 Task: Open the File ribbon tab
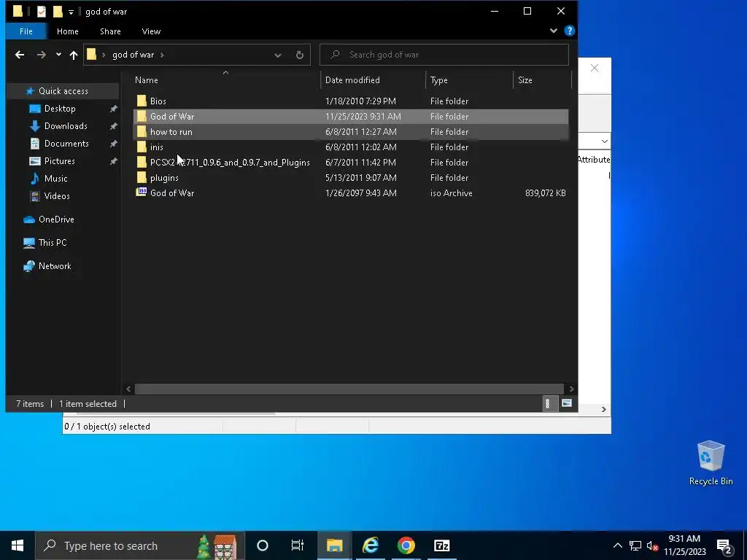click(26, 31)
